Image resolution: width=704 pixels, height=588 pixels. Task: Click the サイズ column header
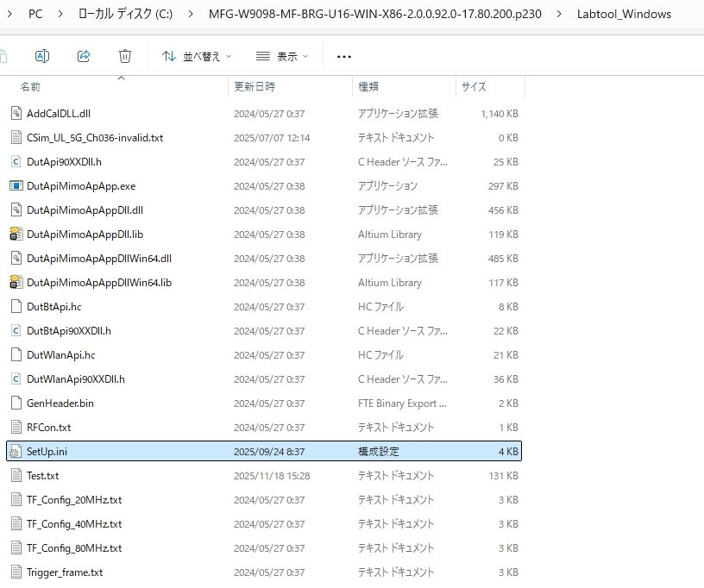click(474, 87)
